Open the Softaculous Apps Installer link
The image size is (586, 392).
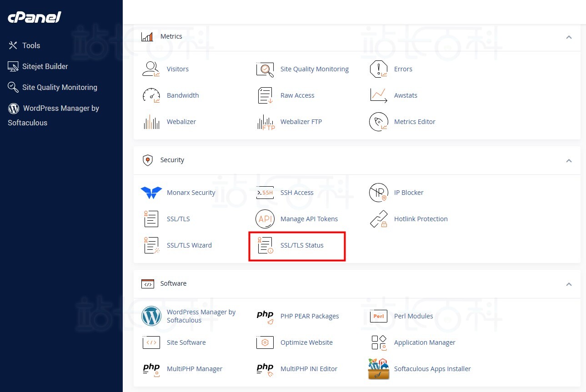click(x=432, y=369)
